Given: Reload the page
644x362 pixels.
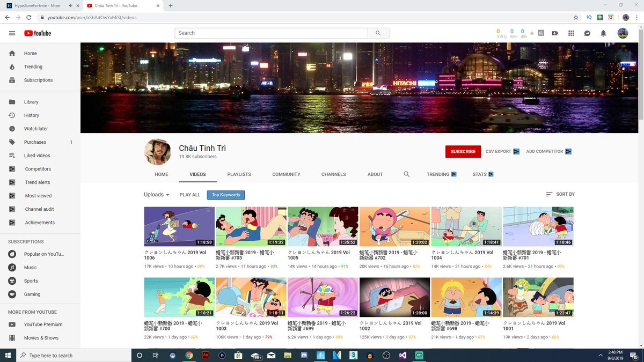Looking at the screenshot, I should 29,17.
